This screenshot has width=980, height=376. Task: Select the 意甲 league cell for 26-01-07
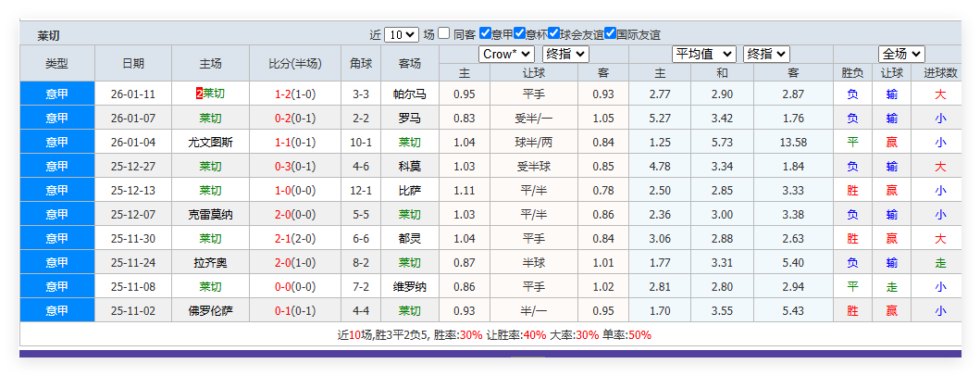tap(57, 118)
